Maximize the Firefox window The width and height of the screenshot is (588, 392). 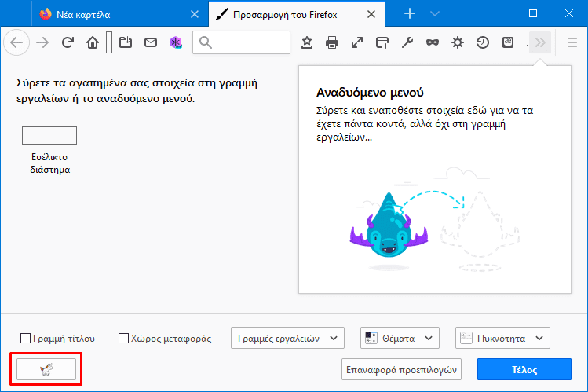(x=533, y=13)
